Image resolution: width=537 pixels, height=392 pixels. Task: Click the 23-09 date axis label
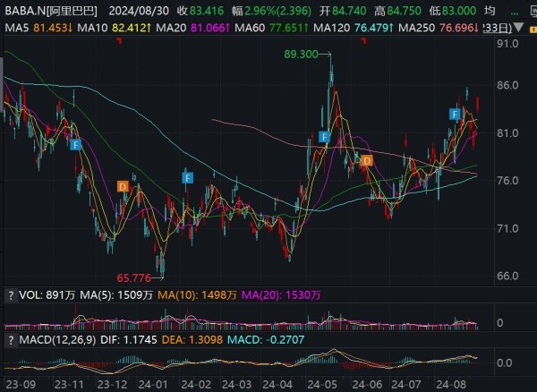(x=21, y=385)
